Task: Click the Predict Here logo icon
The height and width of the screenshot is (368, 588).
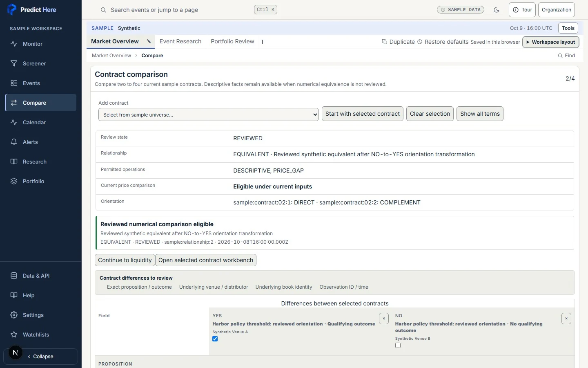Action: pos(12,9)
